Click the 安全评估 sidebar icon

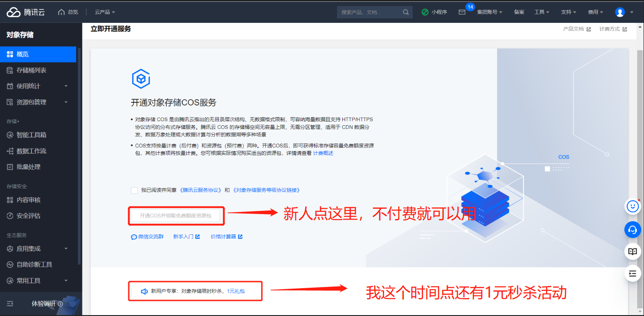[10, 216]
